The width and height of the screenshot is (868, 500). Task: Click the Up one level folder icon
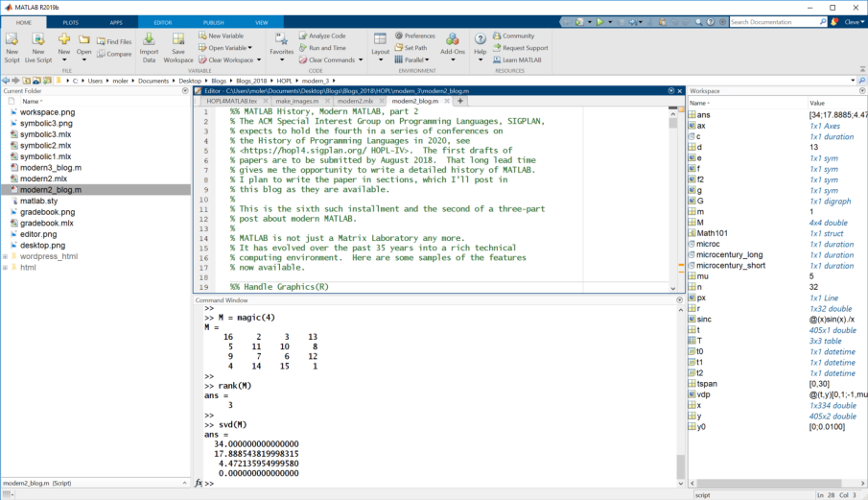pos(26,81)
